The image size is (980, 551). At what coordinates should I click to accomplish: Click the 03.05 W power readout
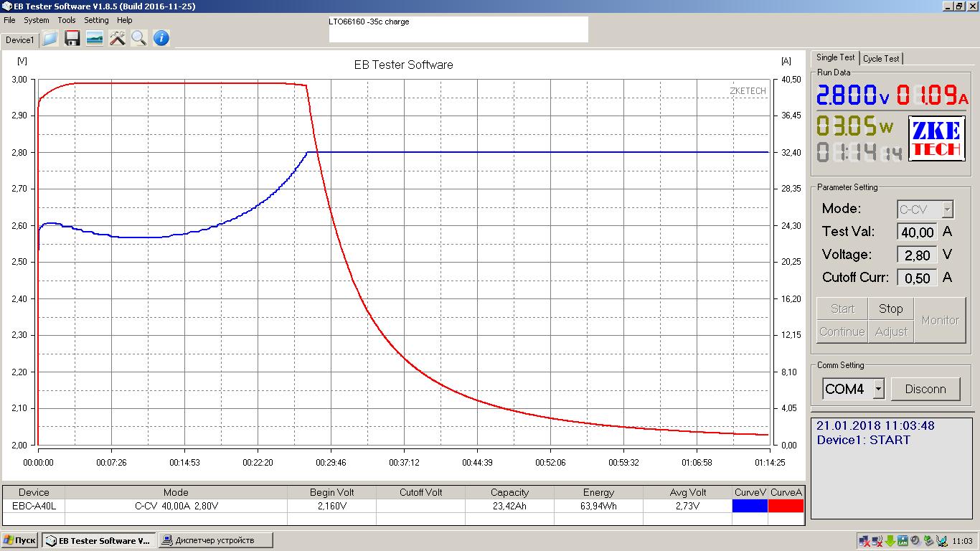click(x=855, y=126)
